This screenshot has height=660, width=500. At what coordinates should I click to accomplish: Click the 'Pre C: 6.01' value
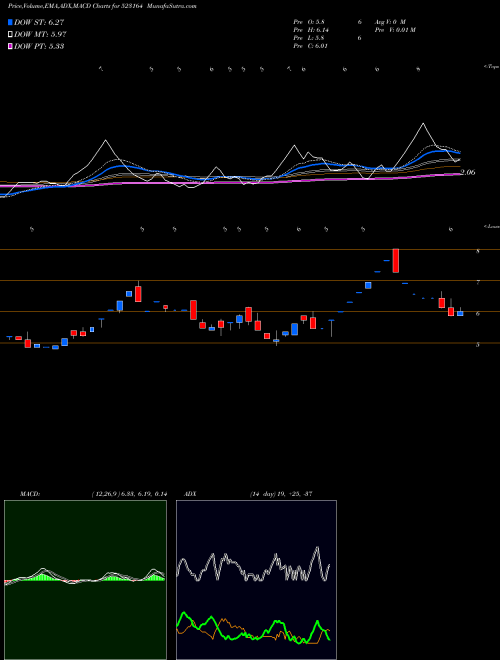[x=311, y=46]
